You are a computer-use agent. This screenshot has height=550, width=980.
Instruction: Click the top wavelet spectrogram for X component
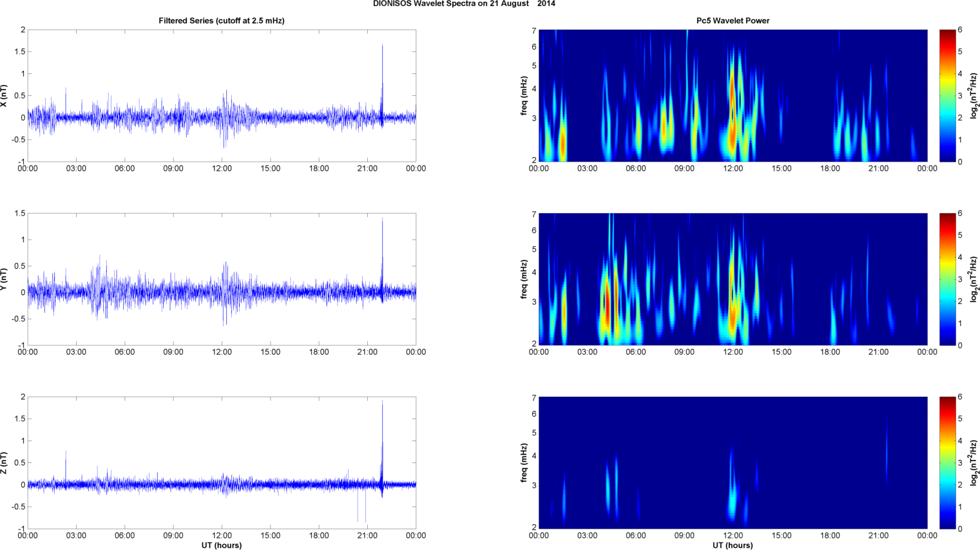pos(733,95)
